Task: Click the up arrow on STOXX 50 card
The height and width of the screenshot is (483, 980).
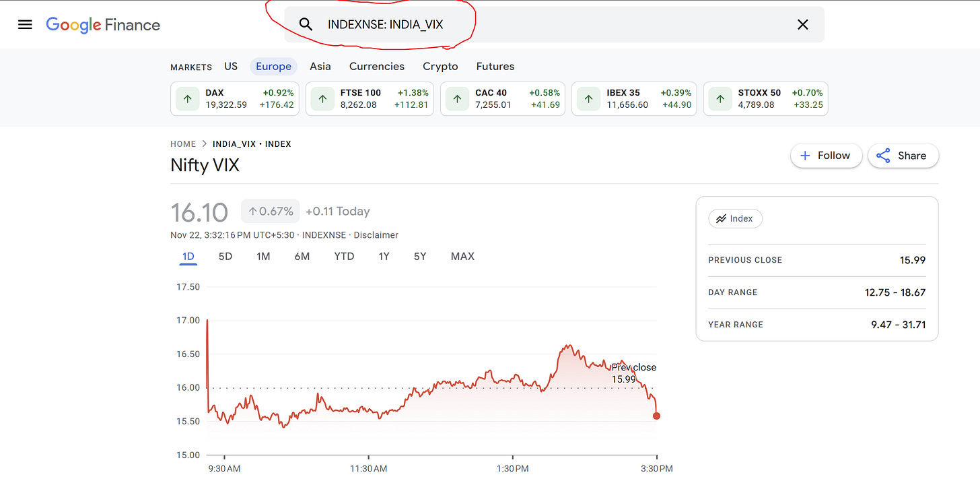Action: (720, 98)
